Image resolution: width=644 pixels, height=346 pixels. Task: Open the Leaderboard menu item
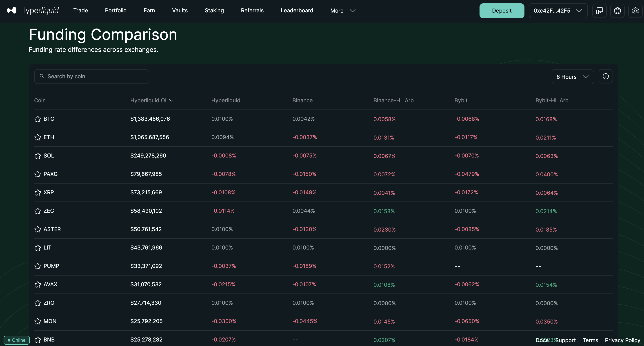pyautogui.click(x=297, y=11)
